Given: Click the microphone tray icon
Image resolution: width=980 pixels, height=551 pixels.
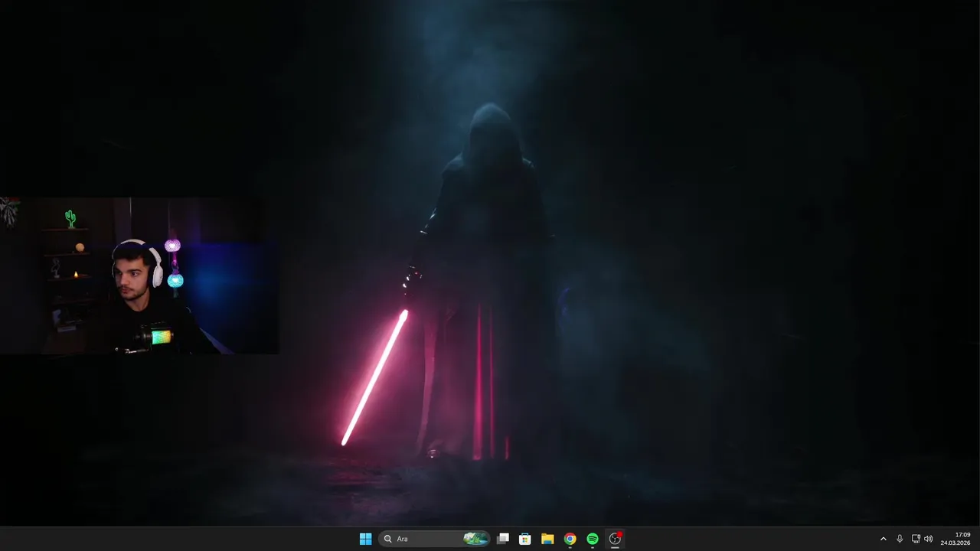Looking at the screenshot, I should click(900, 539).
